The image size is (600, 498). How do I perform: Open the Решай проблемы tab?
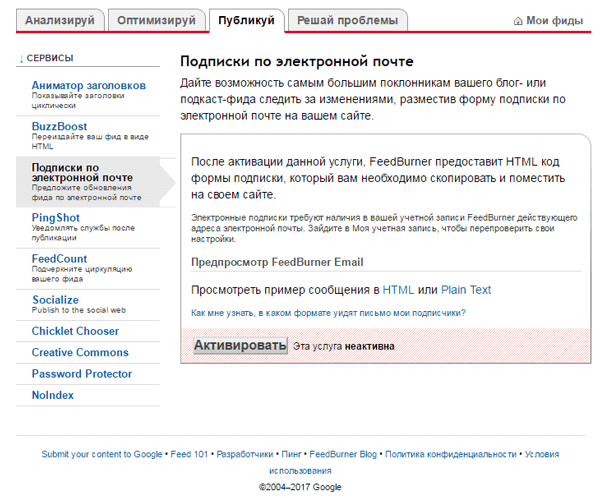pyautogui.click(x=346, y=20)
